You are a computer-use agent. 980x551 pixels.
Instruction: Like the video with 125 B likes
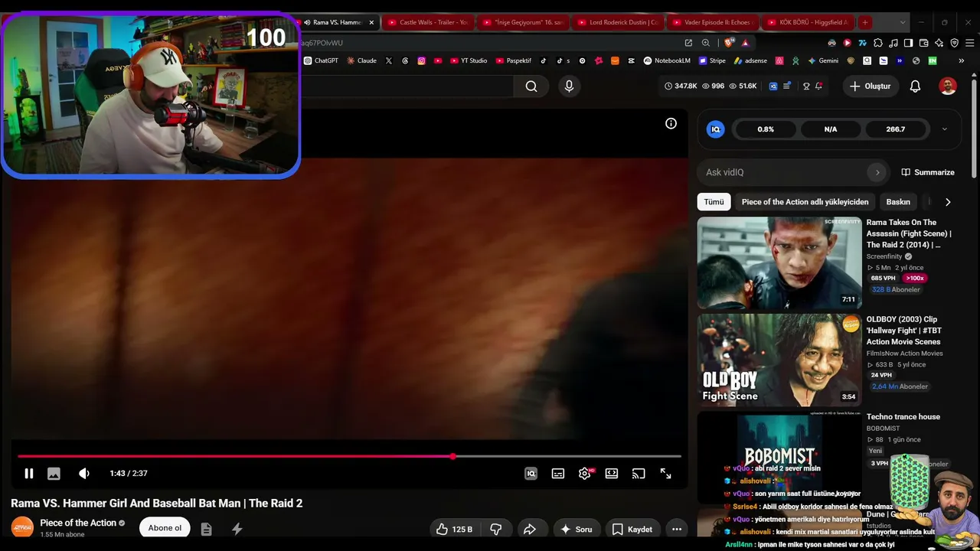pyautogui.click(x=454, y=529)
